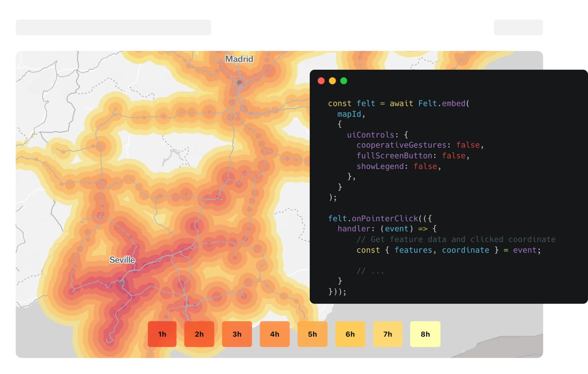Click the yellow minimize window dot
This screenshot has height=374, width=588.
click(x=332, y=81)
